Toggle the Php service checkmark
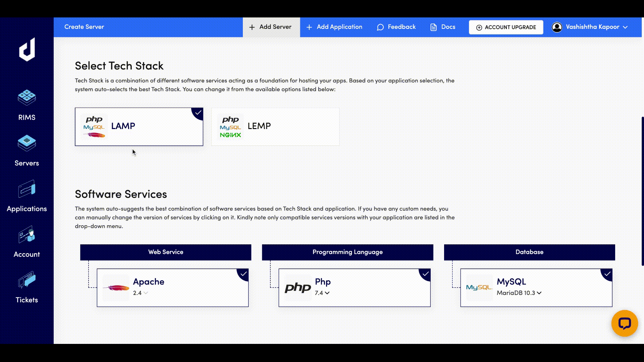Image resolution: width=644 pixels, height=362 pixels. click(x=425, y=274)
